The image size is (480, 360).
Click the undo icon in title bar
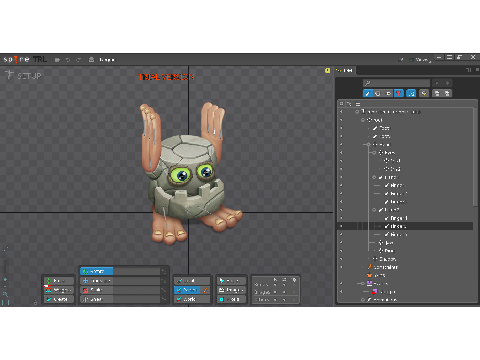tap(68, 60)
